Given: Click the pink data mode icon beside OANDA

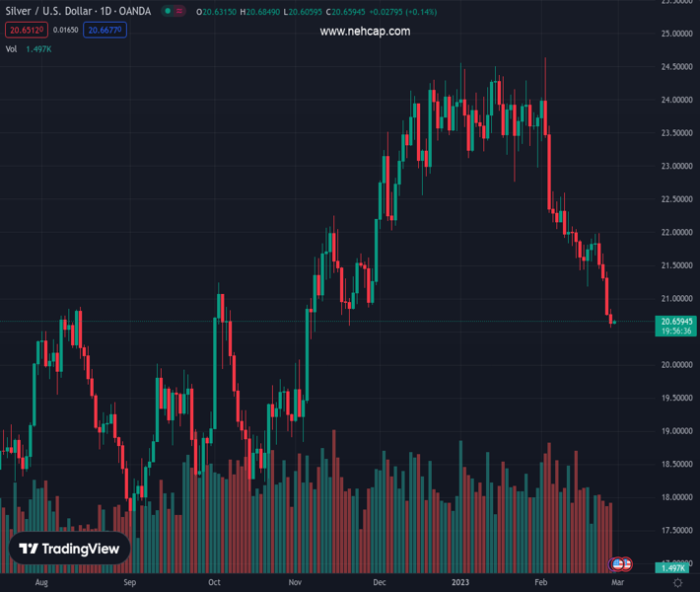Looking at the screenshot, I should pyautogui.click(x=180, y=12).
